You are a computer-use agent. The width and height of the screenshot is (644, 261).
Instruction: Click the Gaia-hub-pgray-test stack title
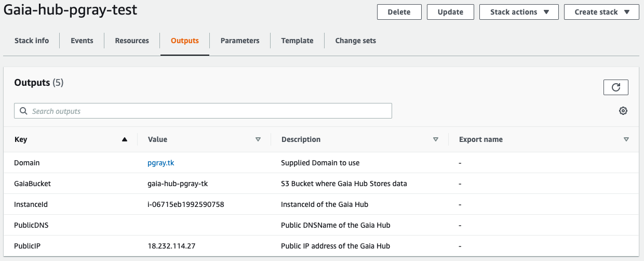(71, 10)
